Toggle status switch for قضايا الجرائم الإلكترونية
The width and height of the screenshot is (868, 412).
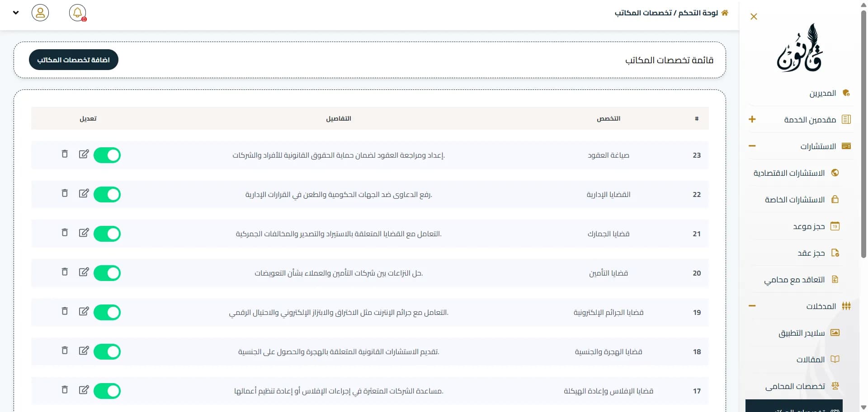tap(107, 313)
